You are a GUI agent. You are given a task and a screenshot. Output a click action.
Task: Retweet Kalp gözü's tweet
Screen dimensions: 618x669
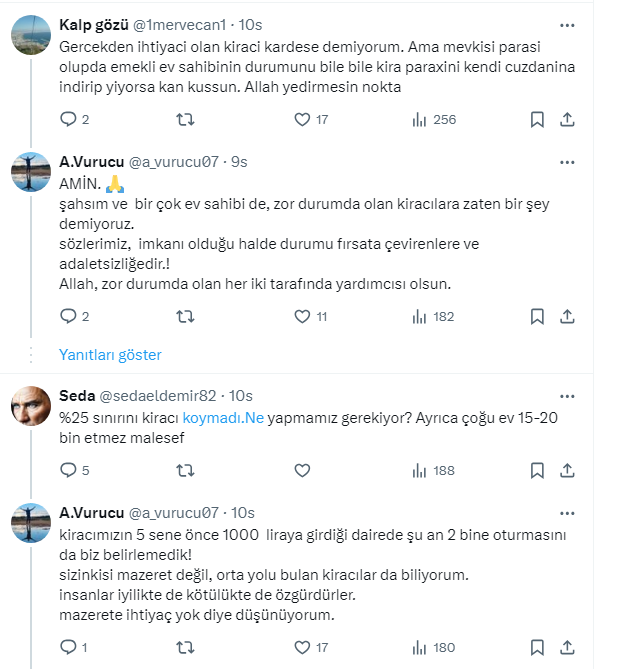click(x=185, y=120)
